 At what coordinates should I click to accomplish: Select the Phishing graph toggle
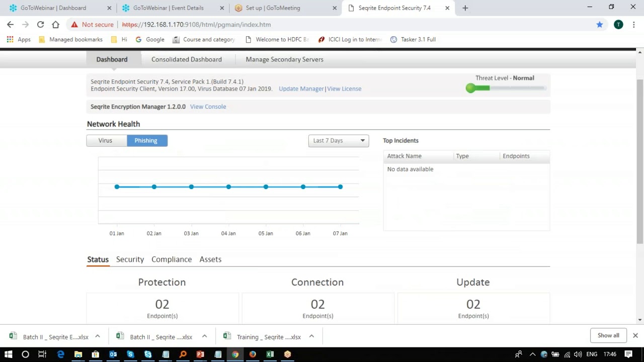(x=146, y=140)
